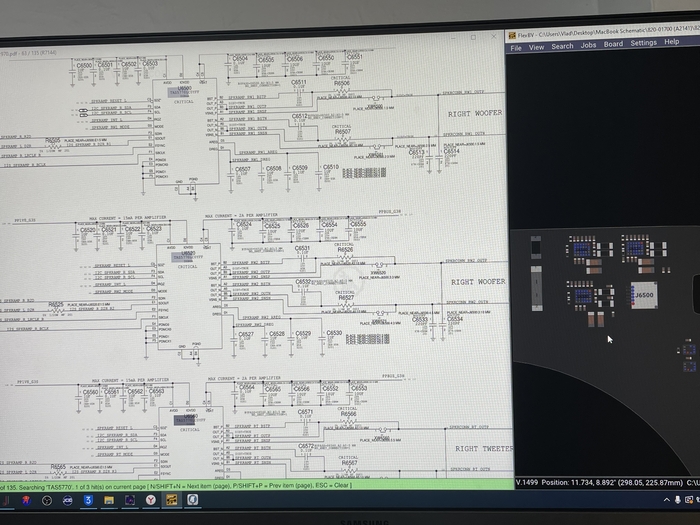Open the FlexBV taskbar icon

(x=171, y=500)
